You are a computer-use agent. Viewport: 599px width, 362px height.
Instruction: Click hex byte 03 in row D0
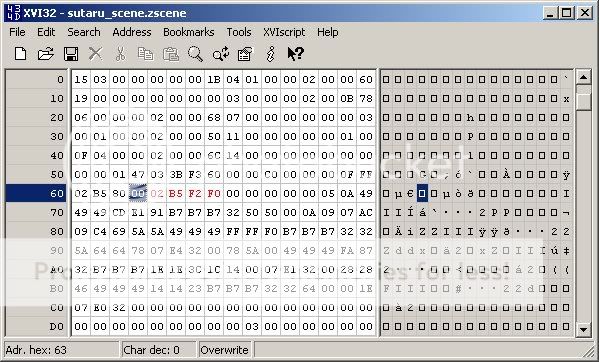pyautogui.click(x=252, y=326)
